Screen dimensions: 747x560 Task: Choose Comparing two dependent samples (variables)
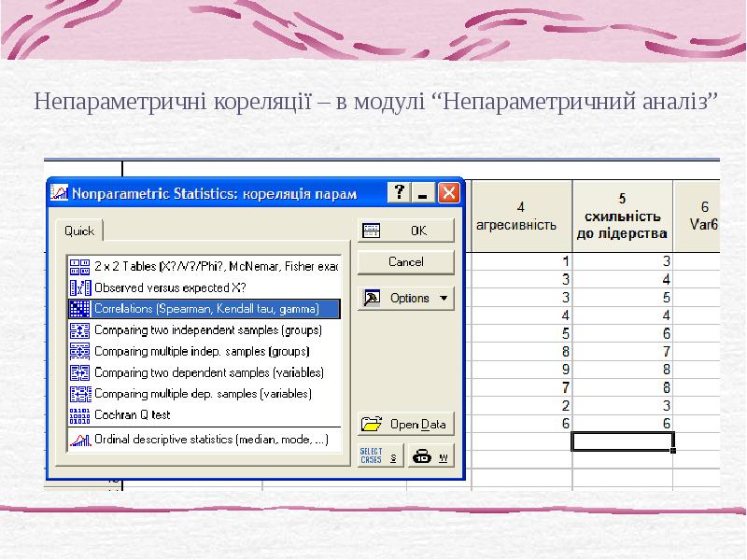(x=209, y=372)
